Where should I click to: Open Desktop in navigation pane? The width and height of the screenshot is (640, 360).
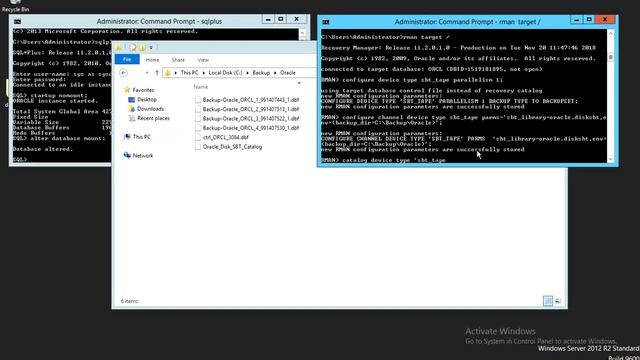147,100
